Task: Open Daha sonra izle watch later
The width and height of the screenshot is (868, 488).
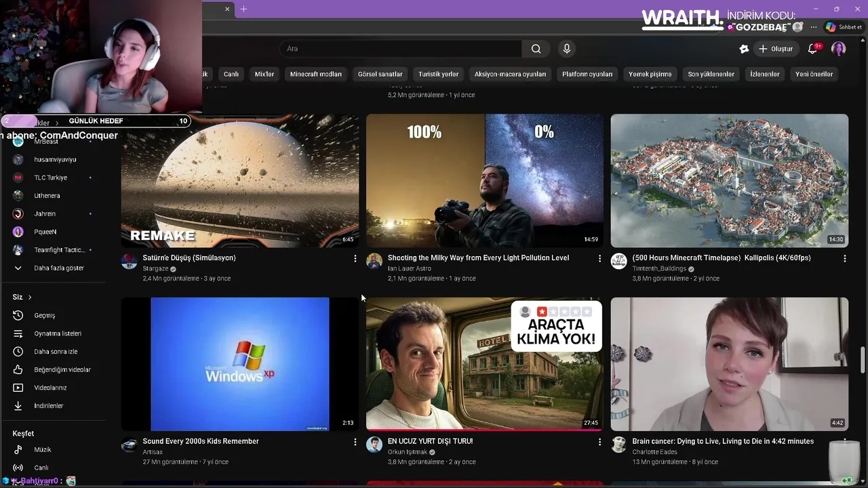Action: click(54, 352)
